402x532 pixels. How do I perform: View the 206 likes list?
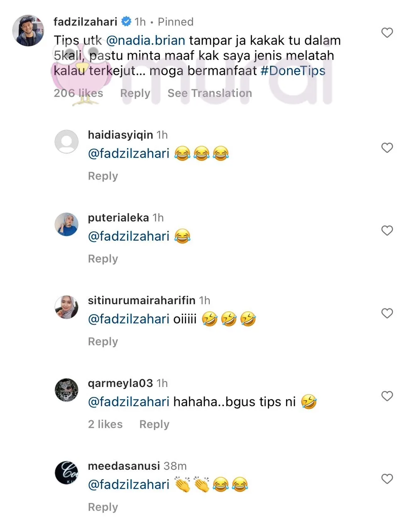point(78,93)
